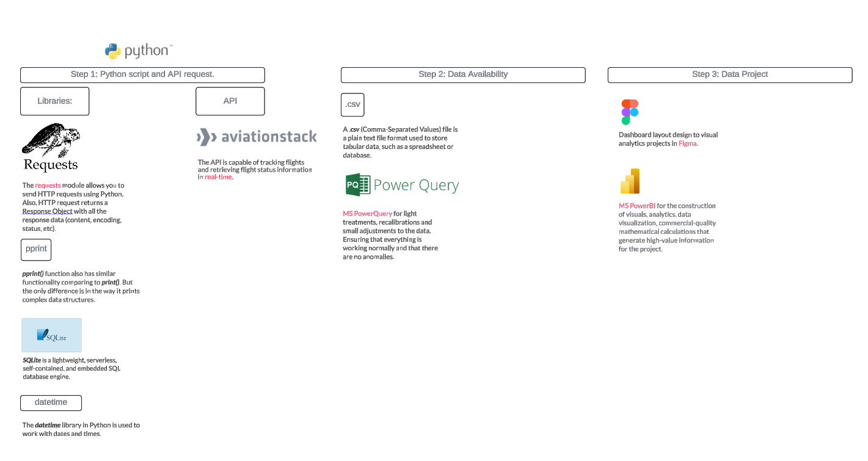Click the Power BI logo icon

coord(630,181)
